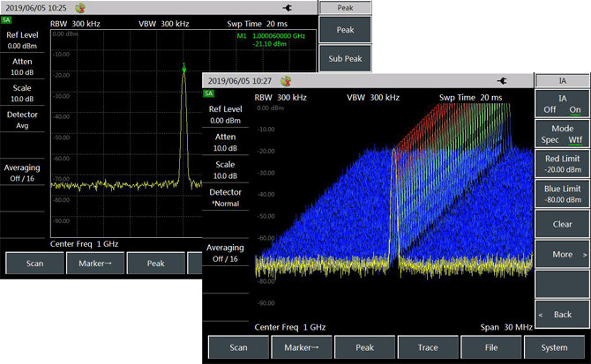Toggle Mode between Spec and Wtf
The height and width of the screenshot is (364, 591).
562,134
